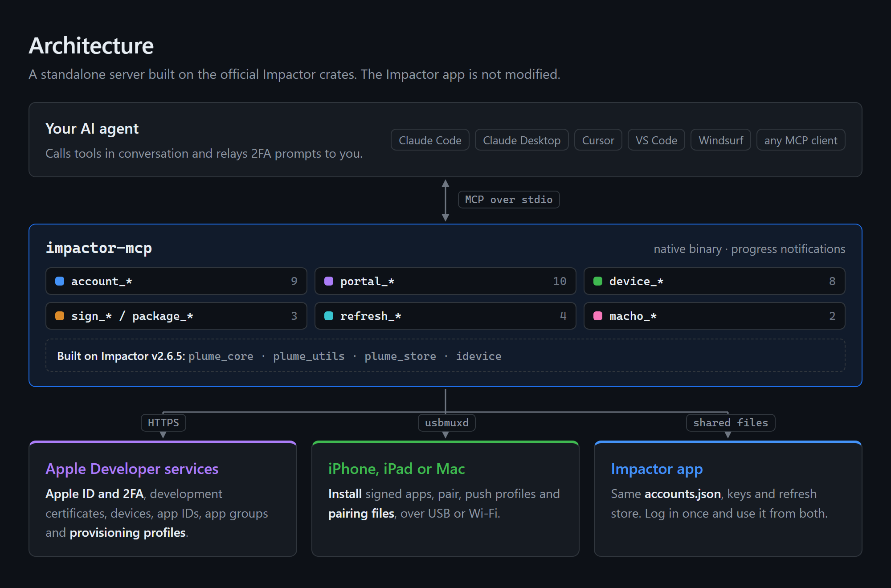891x588 pixels.
Task: Click the teal square beside refresh_*
Action: (x=329, y=316)
